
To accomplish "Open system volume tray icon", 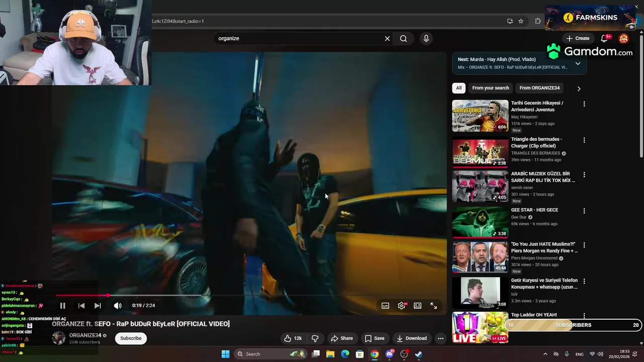I will click(600, 354).
